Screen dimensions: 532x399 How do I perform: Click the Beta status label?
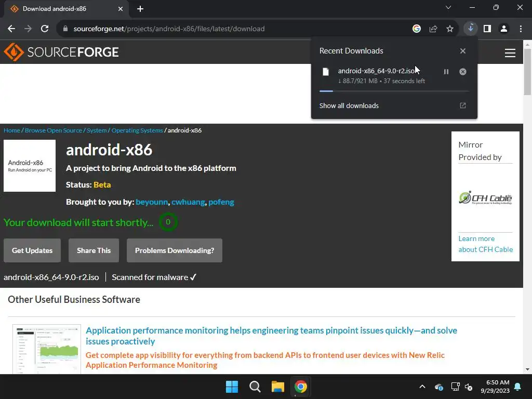click(x=102, y=185)
